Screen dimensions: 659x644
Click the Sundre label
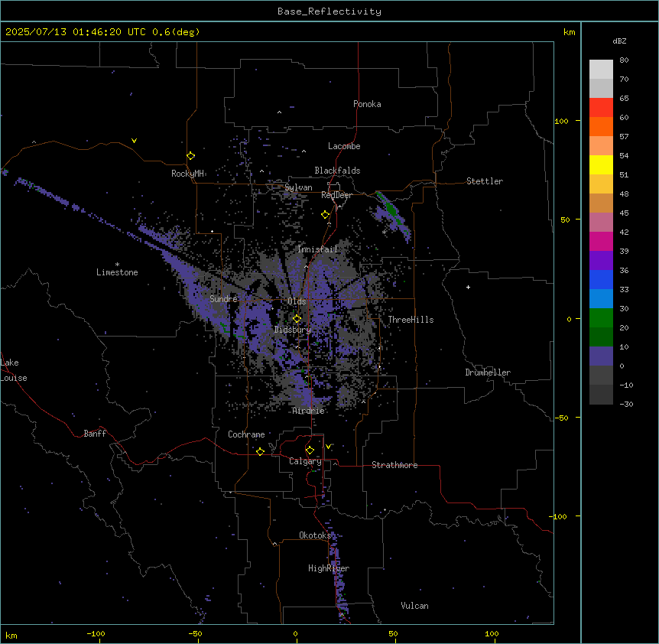coord(223,299)
